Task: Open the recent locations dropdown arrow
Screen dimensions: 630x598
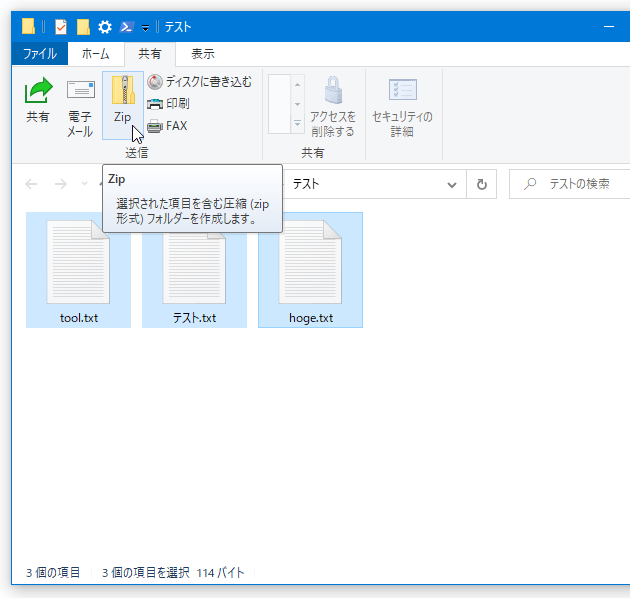Action: [x=84, y=184]
